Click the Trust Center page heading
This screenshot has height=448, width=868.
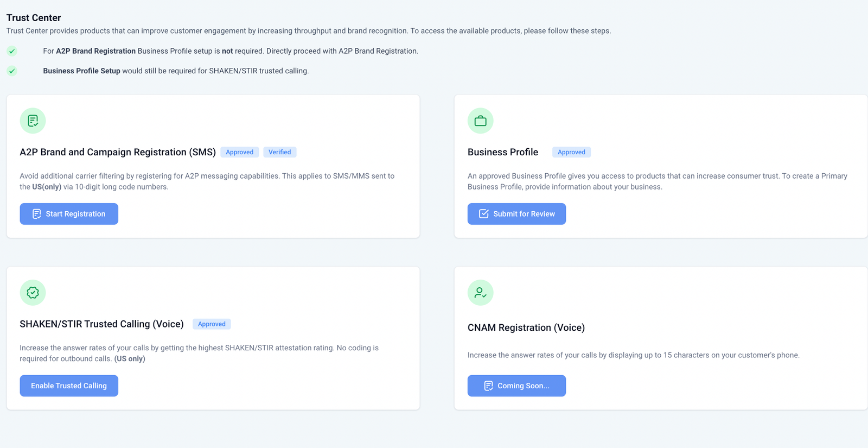(x=34, y=18)
